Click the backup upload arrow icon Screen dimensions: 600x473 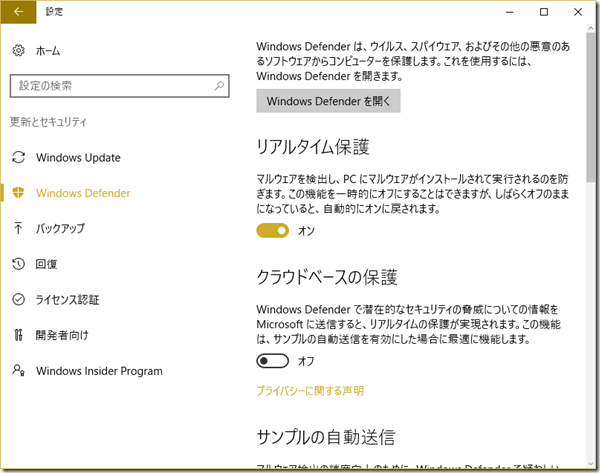18,228
